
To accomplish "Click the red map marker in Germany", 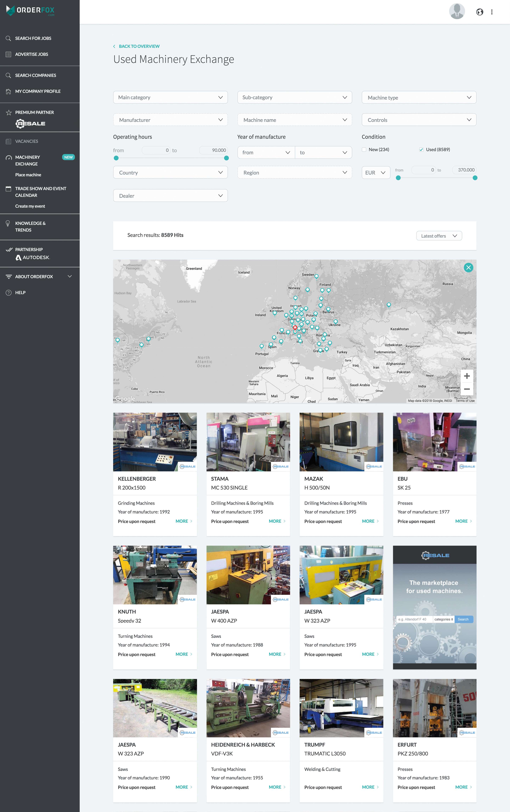I will [295, 327].
